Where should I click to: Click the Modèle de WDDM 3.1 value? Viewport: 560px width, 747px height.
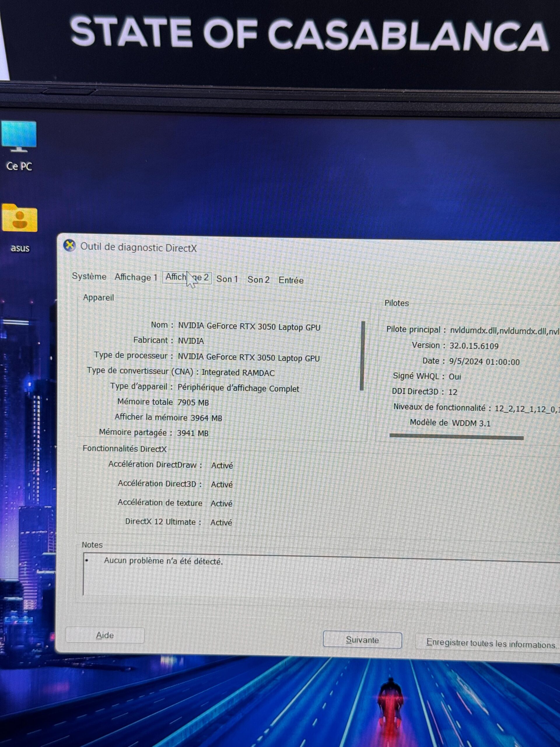[471, 423]
